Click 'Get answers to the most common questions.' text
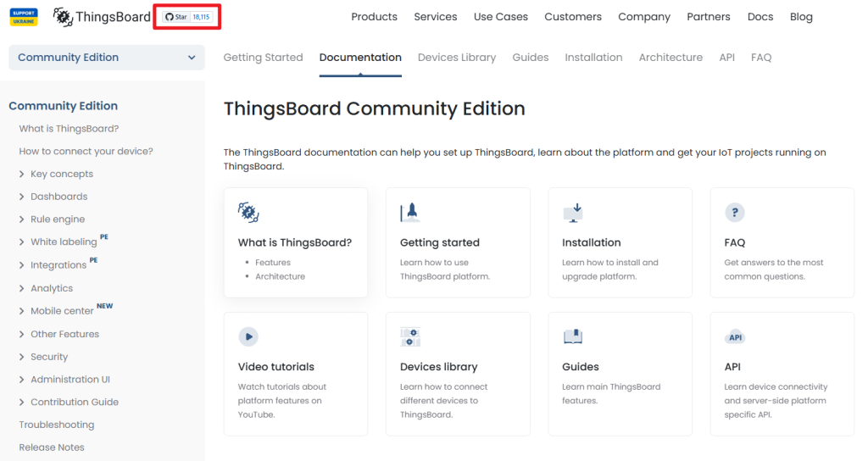Screen dimensions: 868x461 tap(773, 269)
